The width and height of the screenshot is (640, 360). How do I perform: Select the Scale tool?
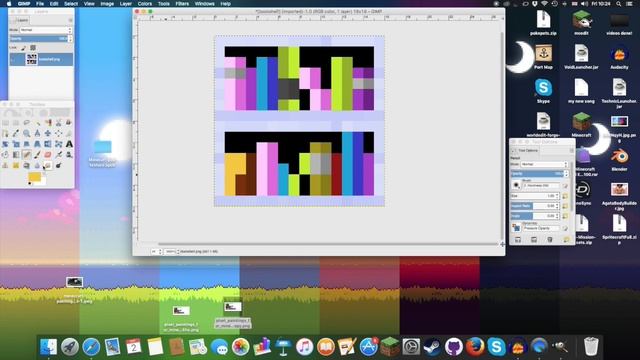pos(16,144)
